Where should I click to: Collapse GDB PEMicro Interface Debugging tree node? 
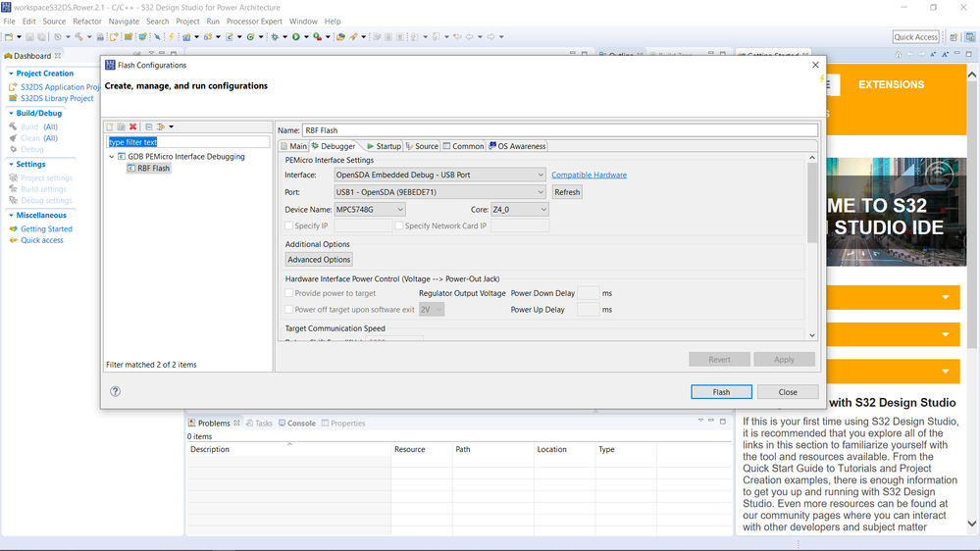tap(112, 157)
